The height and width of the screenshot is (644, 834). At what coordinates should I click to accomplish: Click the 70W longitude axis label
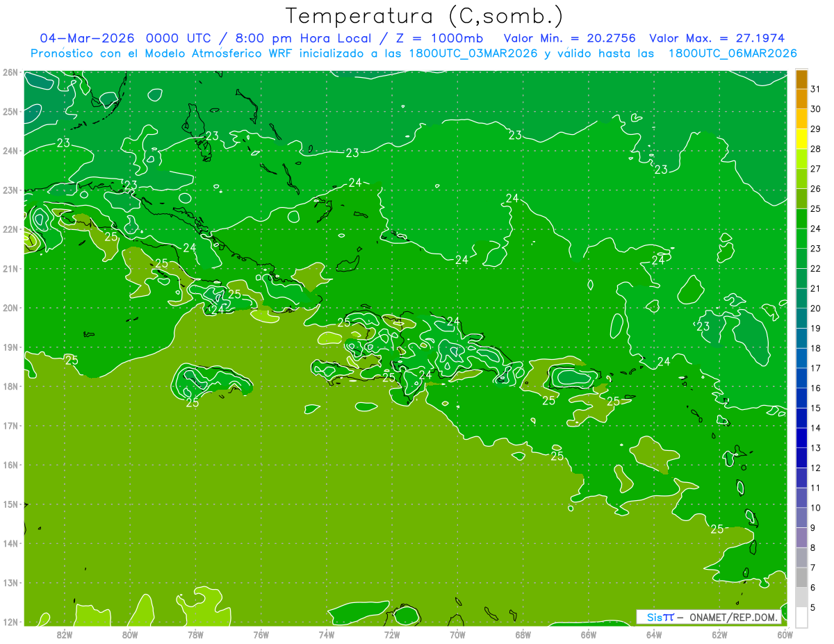click(457, 634)
